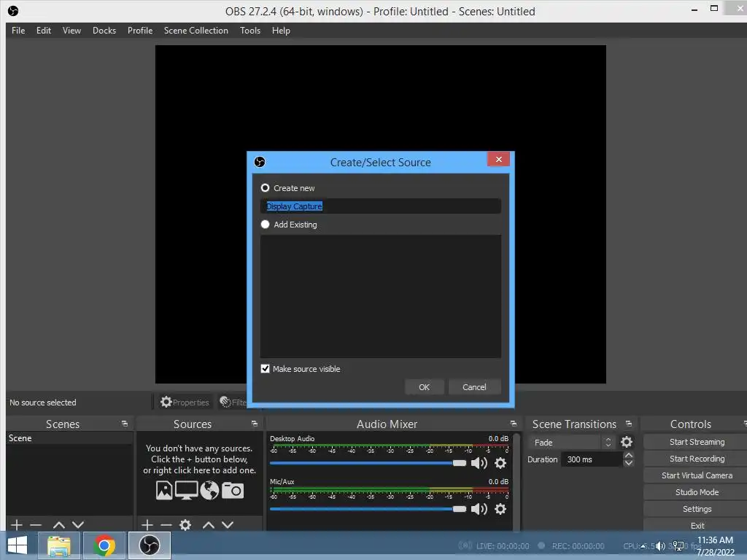Viewport: 747px width, 560px height.
Task: Move scene up with arrow icon
Action: click(x=59, y=525)
